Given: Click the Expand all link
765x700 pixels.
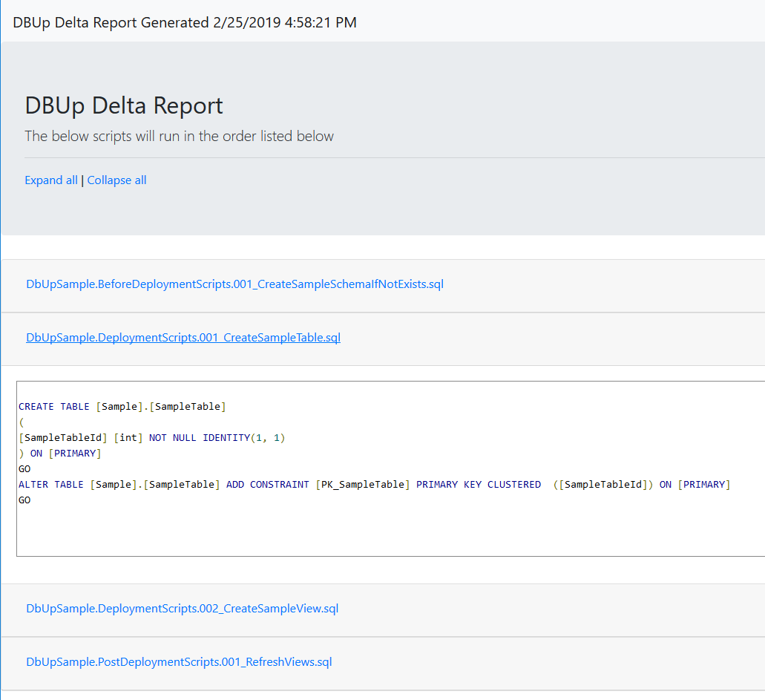Looking at the screenshot, I should coord(50,180).
